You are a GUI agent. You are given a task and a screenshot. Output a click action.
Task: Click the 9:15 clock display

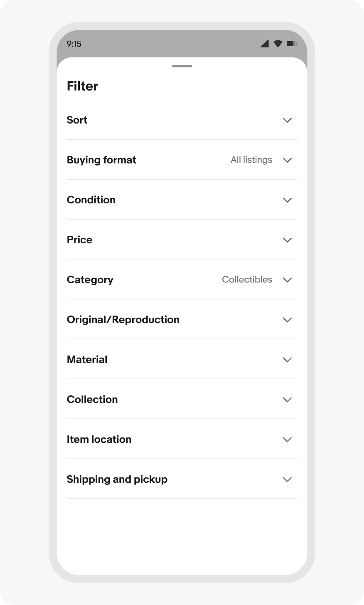point(75,44)
